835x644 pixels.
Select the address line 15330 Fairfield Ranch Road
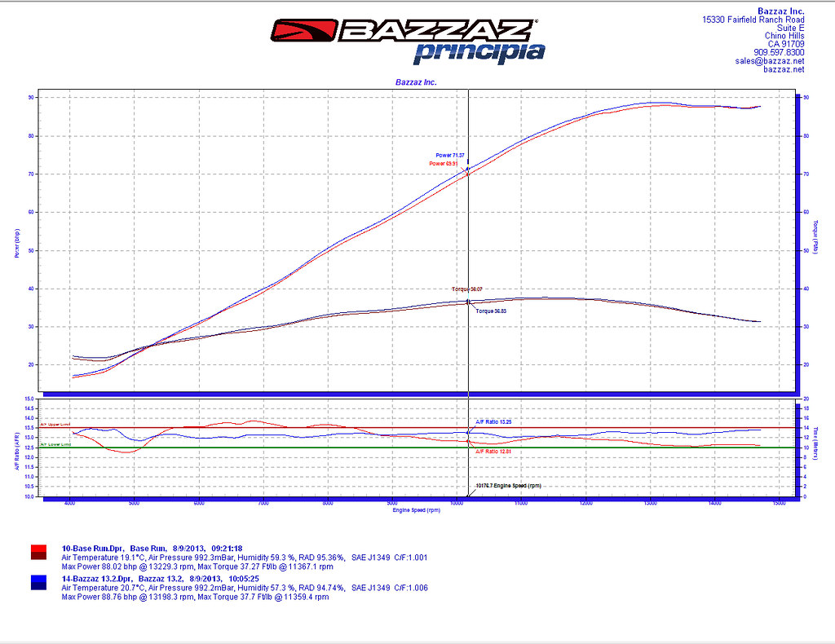(x=753, y=20)
